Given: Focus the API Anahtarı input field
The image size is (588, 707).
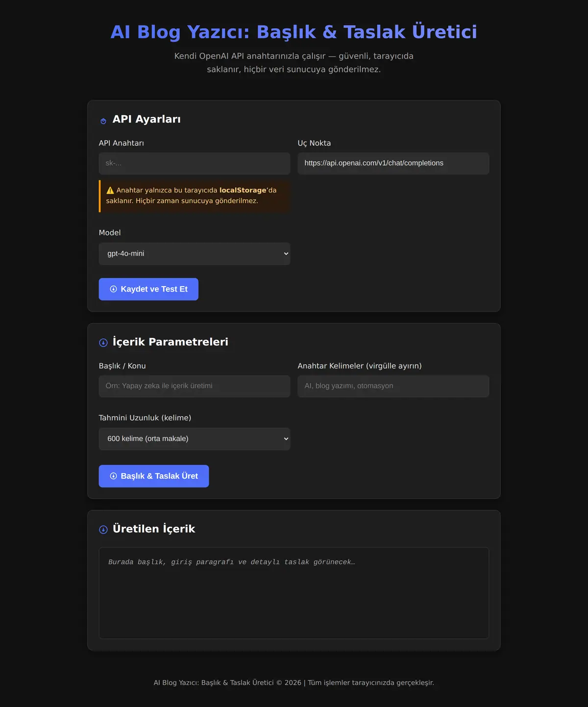Looking at the screenshot, I should coord(195,163).
